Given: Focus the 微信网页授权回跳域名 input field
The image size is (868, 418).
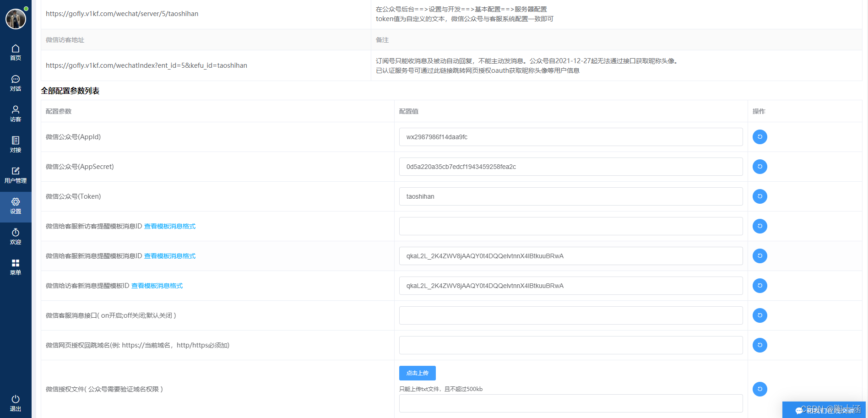Looking at the screenshot, I should [571, 345].
